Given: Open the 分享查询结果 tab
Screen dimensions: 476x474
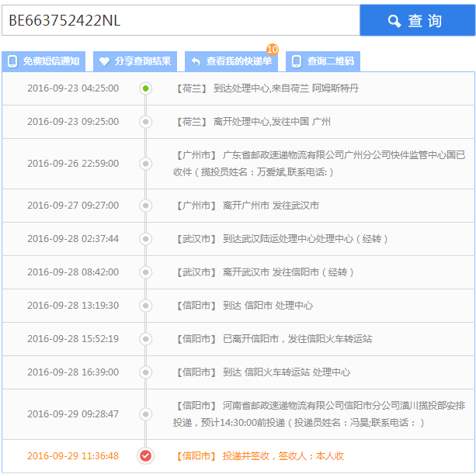Looking at the screenshot, I should tap(135, 61).
